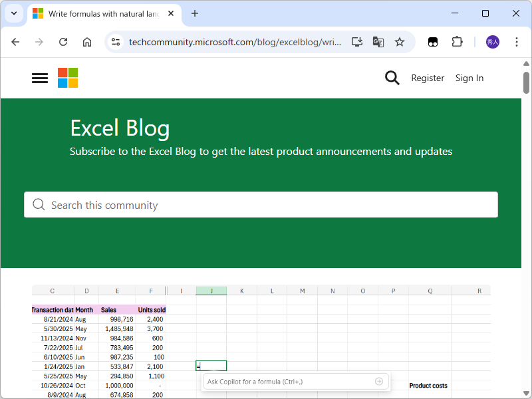The width and height of the screenshot is (532, 399).
Task: Translate the page with Google Translate icon
Action: coord(378,42)
